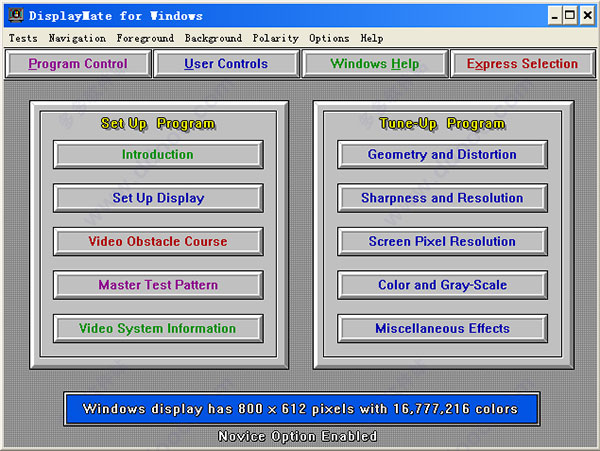600x451 pixels.
Task: Open the Help menu
Action: [372, 38]
